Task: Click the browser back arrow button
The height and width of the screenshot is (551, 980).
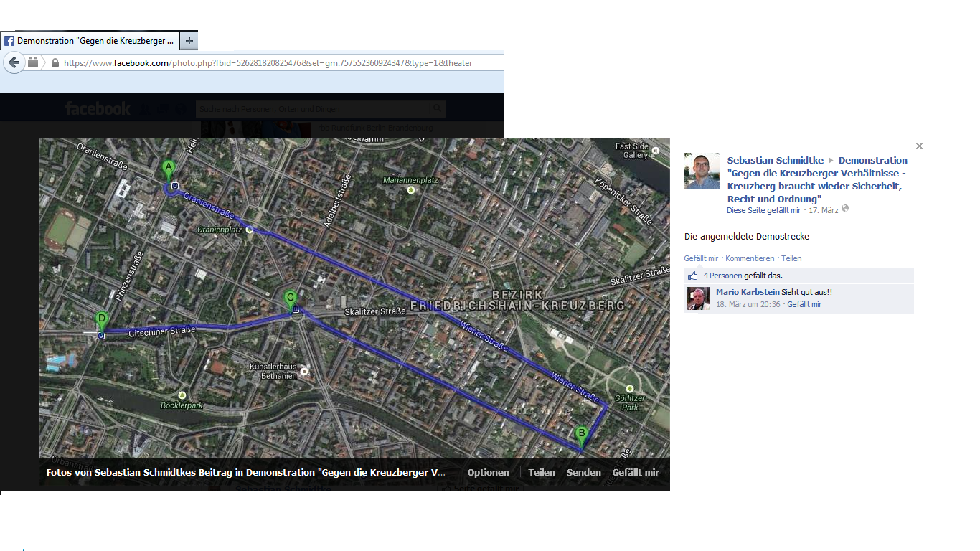Action: click(x=14, y=62)
